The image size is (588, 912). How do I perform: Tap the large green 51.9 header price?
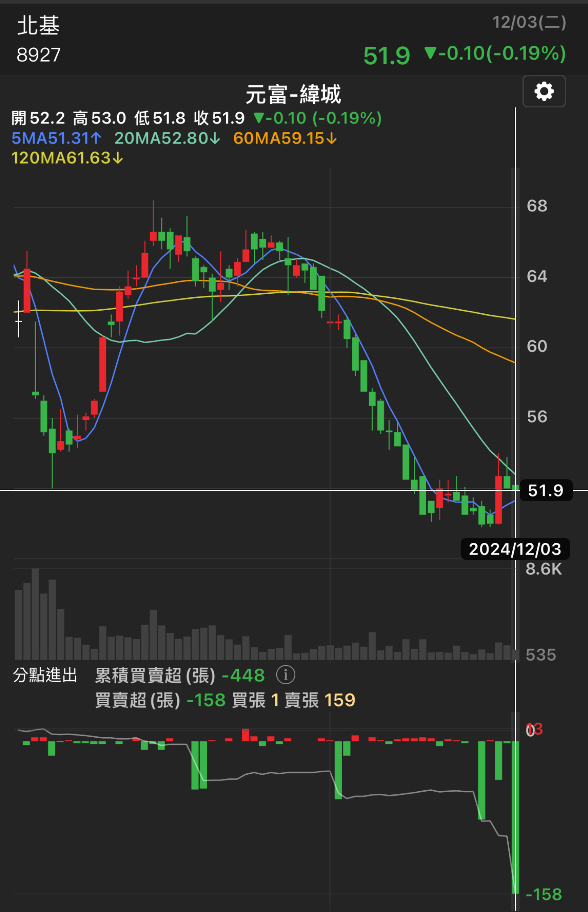point(387,56)
